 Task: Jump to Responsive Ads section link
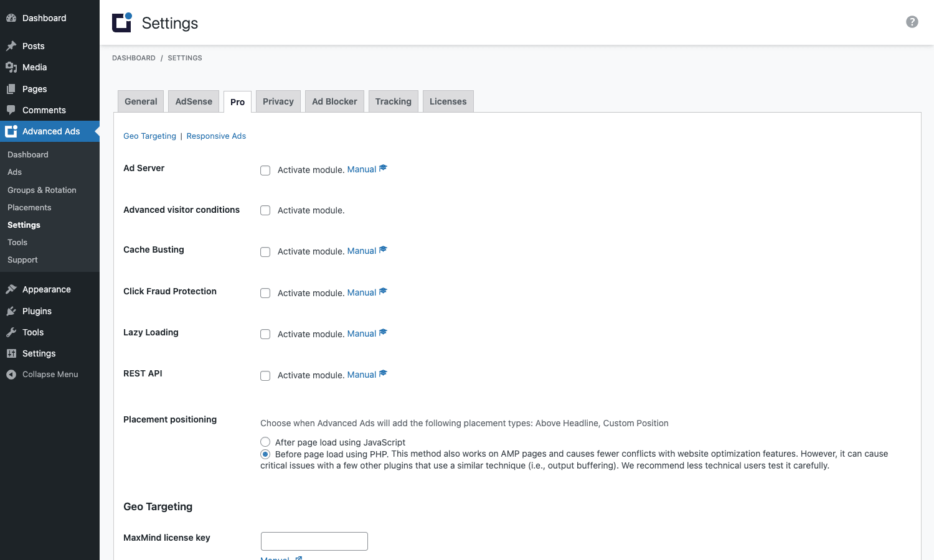(216, 136)
